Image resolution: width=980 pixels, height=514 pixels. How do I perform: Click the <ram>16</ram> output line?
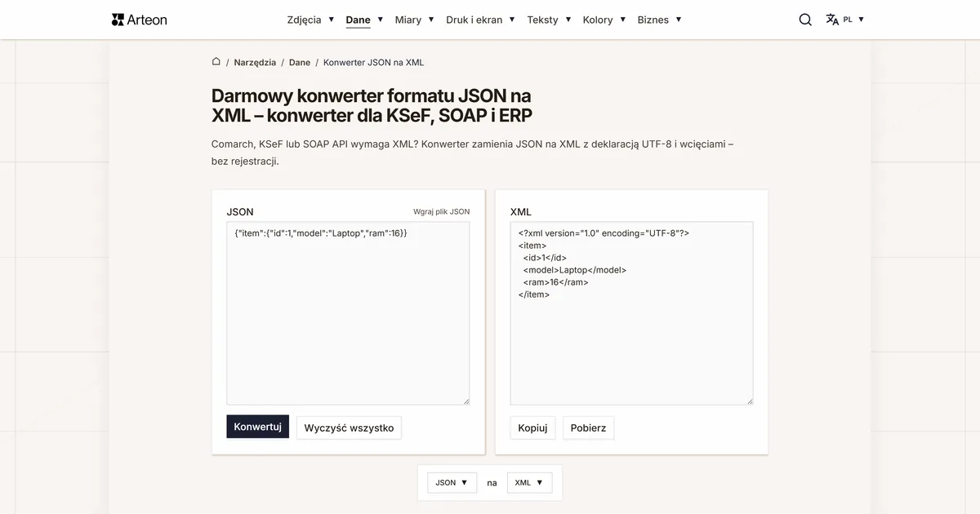pyautogui.click(x=556, y=282)
